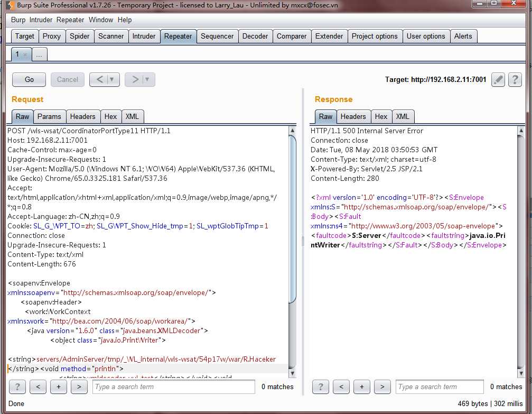Switch to the Scanner tab
The width and height of the screenshot is (532, 414).
[111, 36]
